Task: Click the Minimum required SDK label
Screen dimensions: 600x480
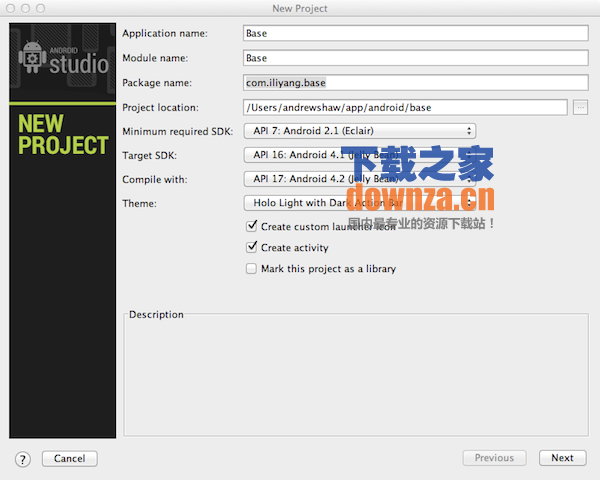Action: (178, 132)
